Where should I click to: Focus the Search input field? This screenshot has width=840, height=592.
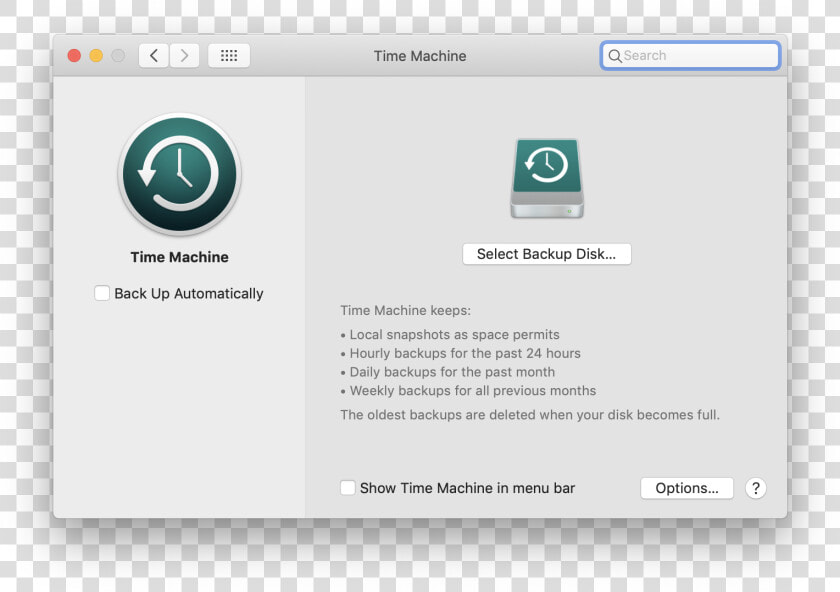(690, 56)
